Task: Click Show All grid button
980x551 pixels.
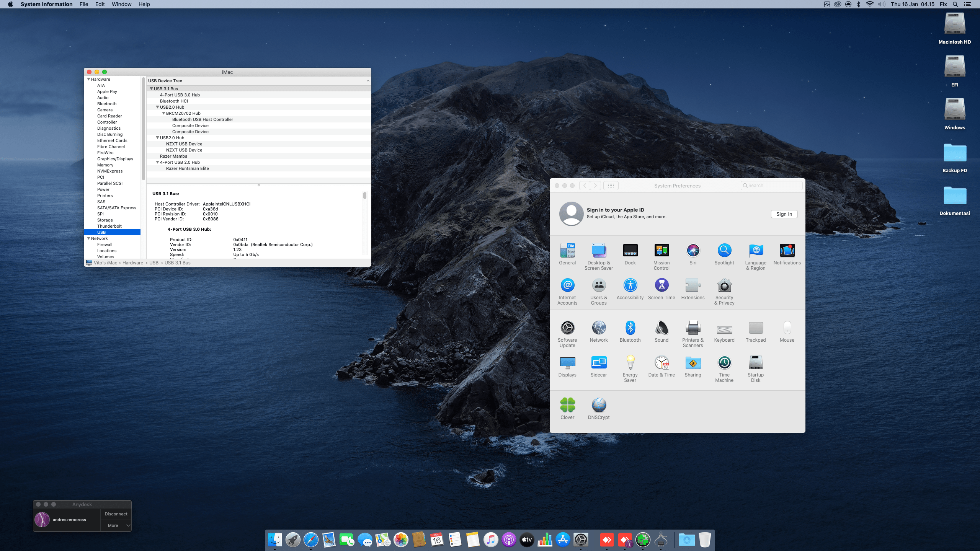Action: point(611,186)
